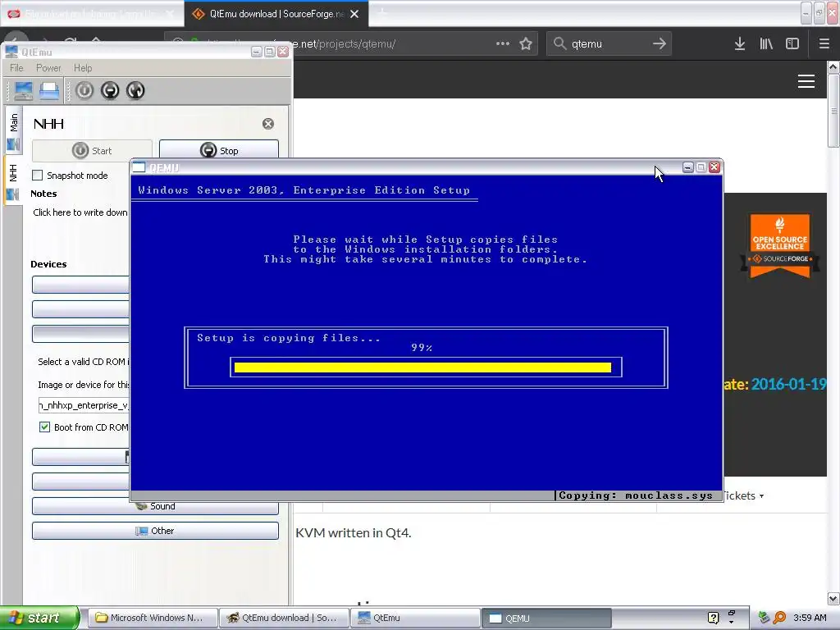Click the browser scrollbar up arrow
The width and height of the screenshot is (840, 630).
tap(833, 67)
